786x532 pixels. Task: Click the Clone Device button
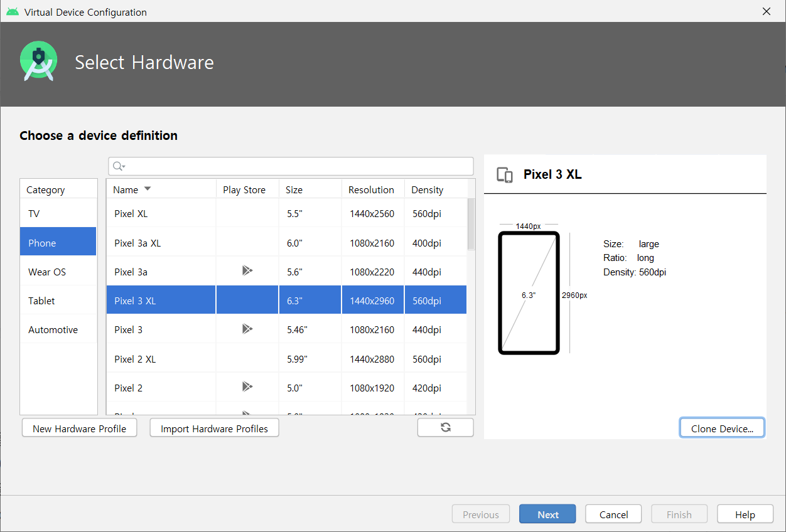coord(722,428)
